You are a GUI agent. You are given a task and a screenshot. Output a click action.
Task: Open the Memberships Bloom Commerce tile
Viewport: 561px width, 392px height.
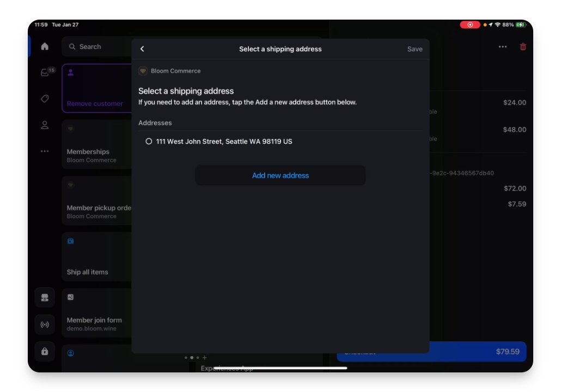tap(97, 144)
